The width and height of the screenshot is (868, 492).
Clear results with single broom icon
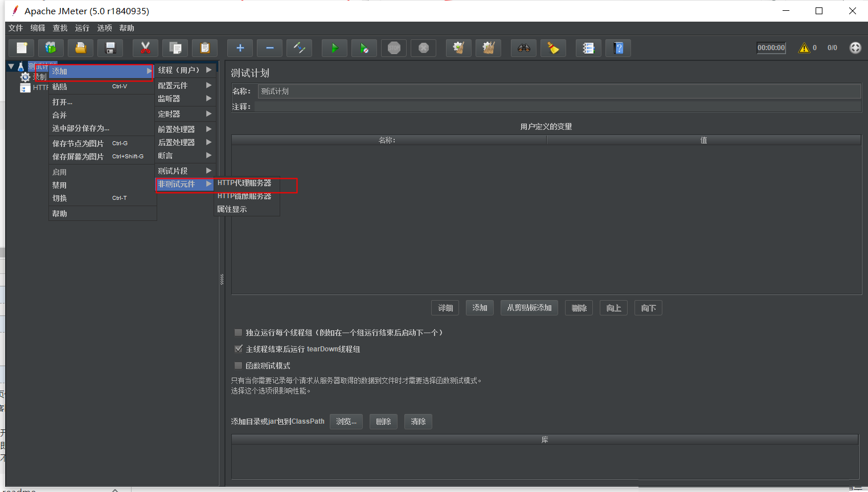tap(458, 48)
